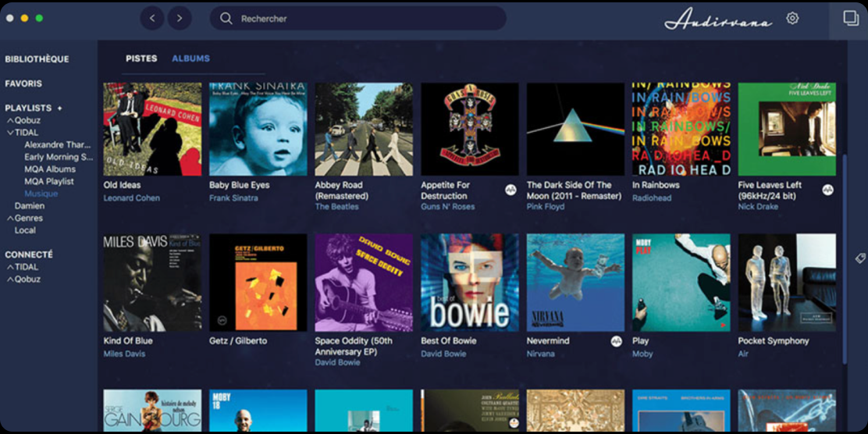Image resolution: width=868 pixels, height=434 pixels.
Task: Select MQA Albums playlist
Action: (50, 169)
